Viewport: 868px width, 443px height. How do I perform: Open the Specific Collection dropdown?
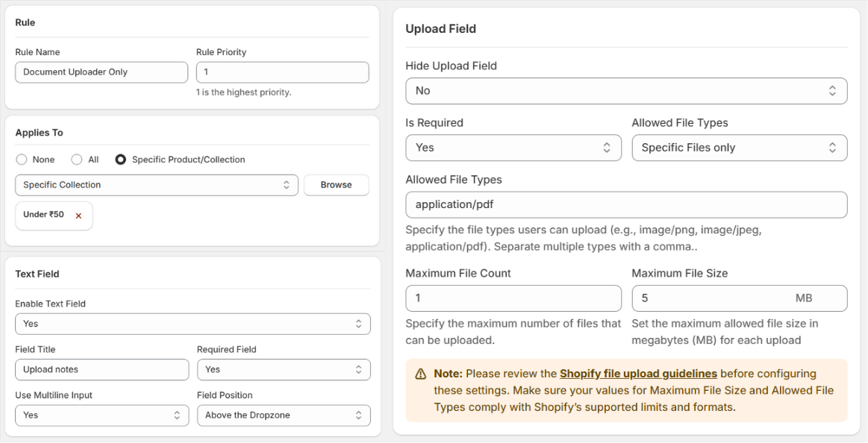point(156,185)
